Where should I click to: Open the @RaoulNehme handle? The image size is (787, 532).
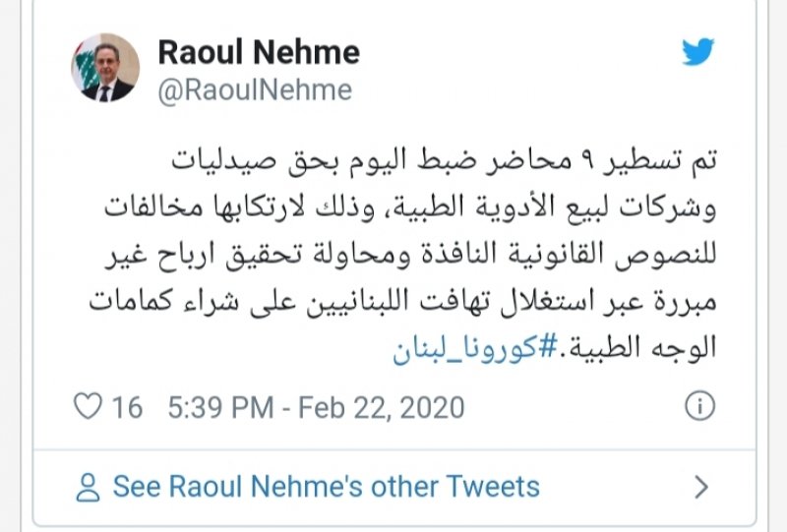click(255, 89)
